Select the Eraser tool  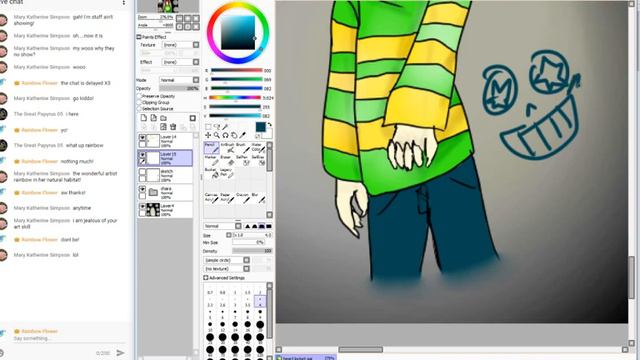point(228,160)
